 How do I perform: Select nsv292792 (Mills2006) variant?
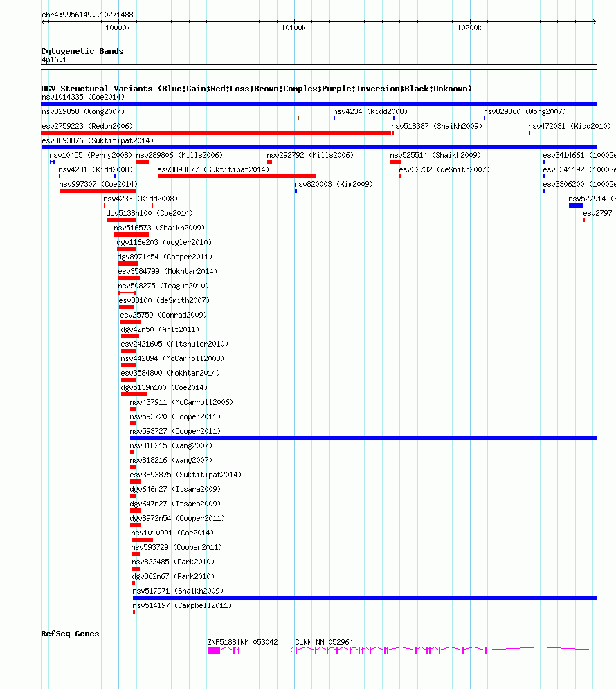point(269,162)
